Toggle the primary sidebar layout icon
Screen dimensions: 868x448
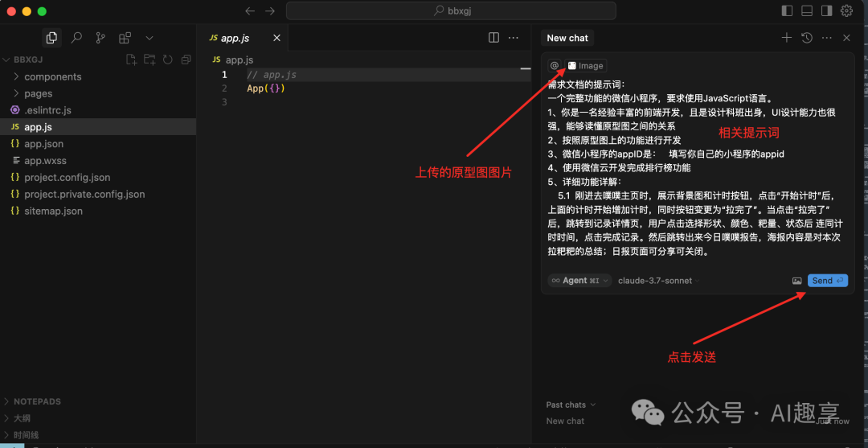pyautogui.click(x=787, y=10)
